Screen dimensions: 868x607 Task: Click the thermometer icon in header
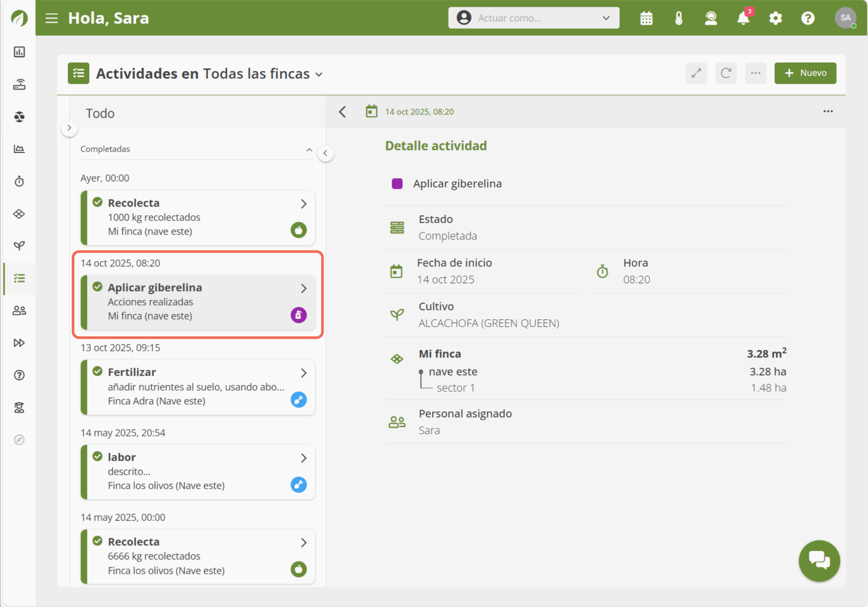pyautogui.click(x=678, y=18)
